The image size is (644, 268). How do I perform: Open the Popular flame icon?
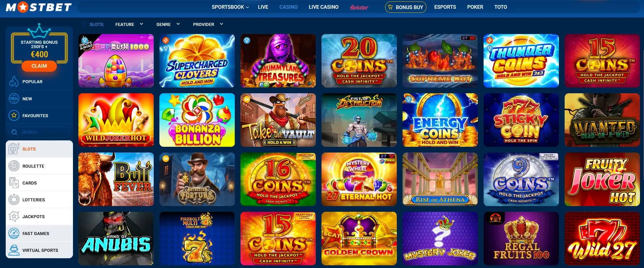coord(14,81)
